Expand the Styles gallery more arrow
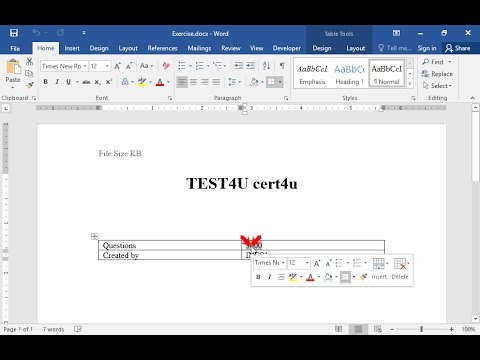Screen dimensions: 480x360 coord(410,84)
